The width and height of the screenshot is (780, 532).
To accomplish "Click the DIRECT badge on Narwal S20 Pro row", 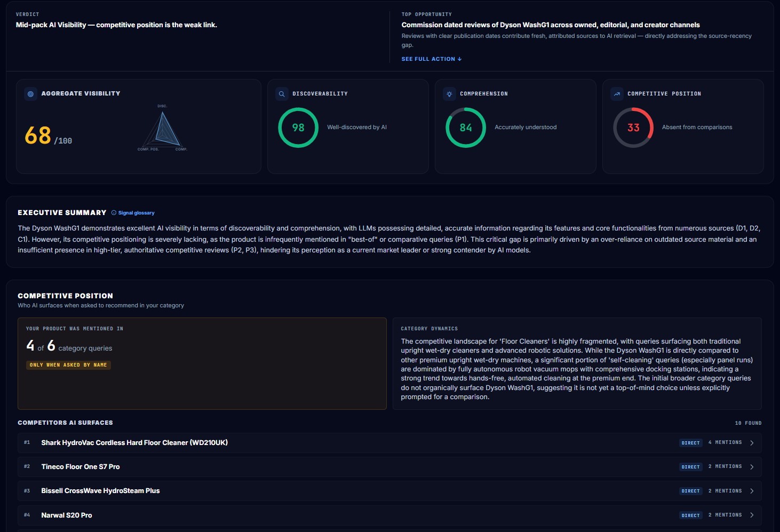I will click(690, 515).
